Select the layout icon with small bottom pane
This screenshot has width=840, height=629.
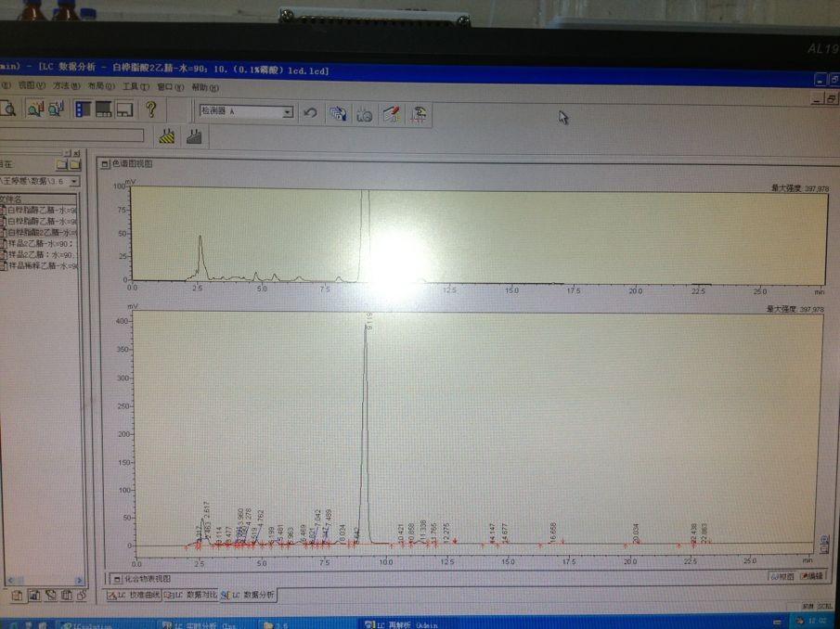click(x=124, y=110)
